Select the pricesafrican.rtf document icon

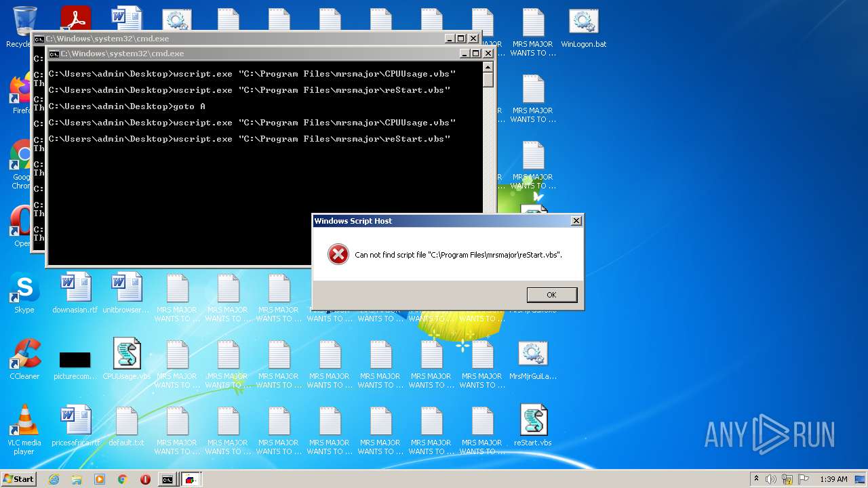(75, 426)
